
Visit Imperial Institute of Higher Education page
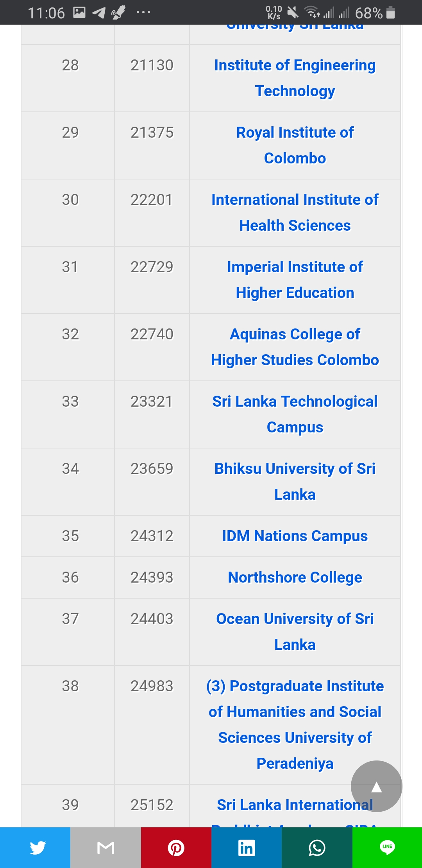pyautogui.click(x=295, y=280)
